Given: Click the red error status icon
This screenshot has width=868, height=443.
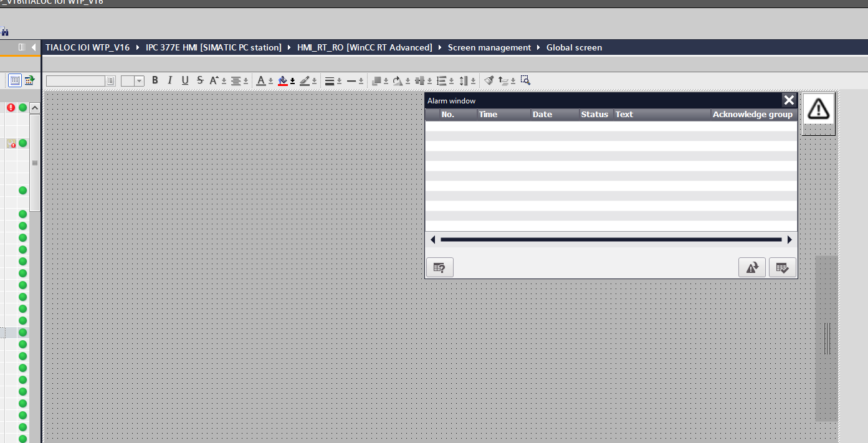Looking at the screenshot, I should [11, 107].
